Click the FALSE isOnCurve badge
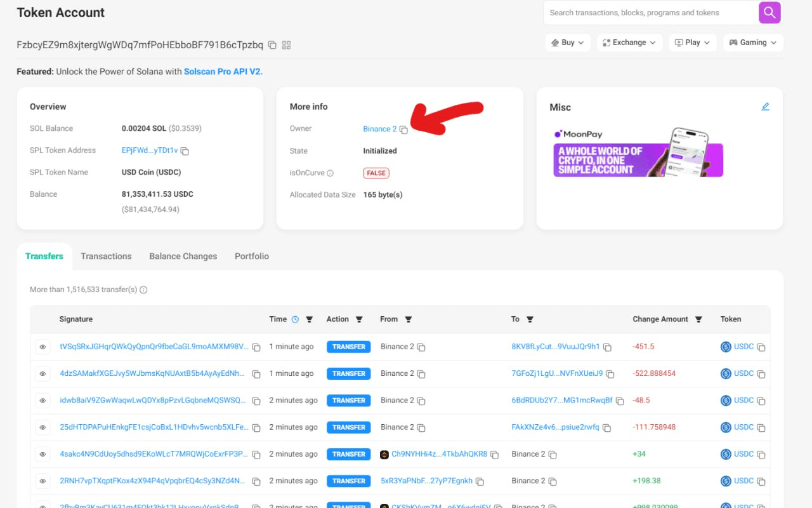The height and width of the screenshot is (508, 812). (376, 173)
